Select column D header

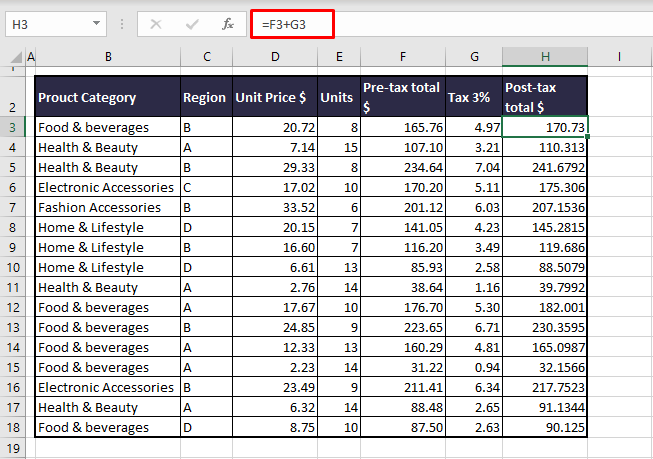[x=275, y=57]
